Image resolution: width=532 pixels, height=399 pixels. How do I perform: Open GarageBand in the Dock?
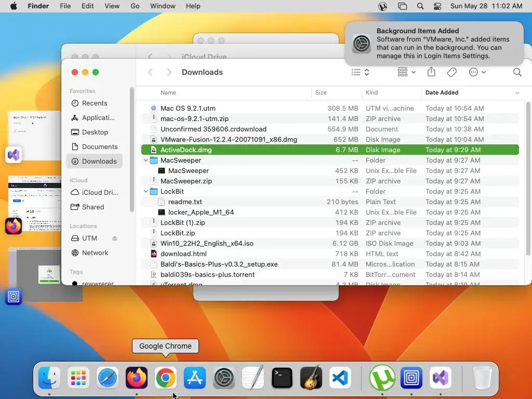pyautogui.click(x=311, y=377)
